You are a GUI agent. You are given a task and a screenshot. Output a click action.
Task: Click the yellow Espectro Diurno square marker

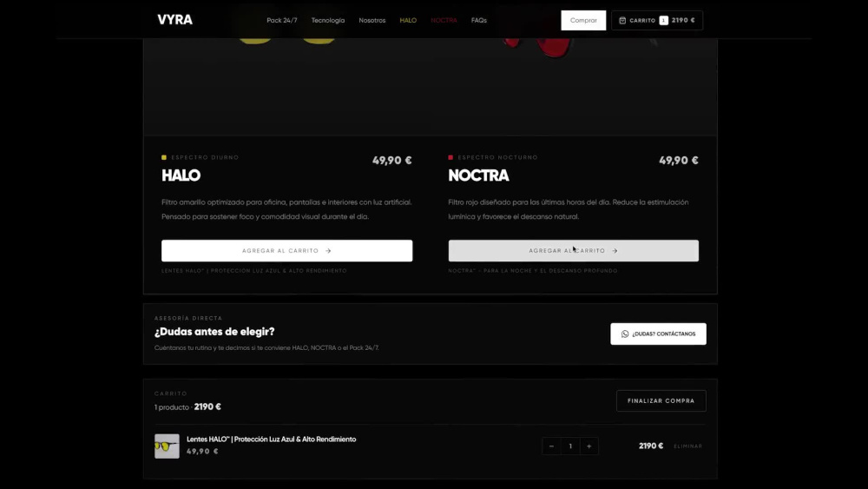164,157
